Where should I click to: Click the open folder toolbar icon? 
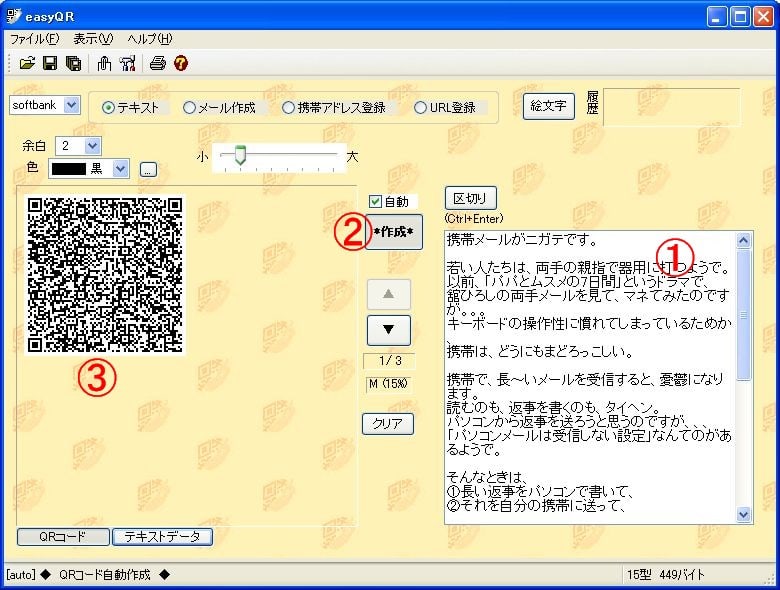click(x=27, y=64)
